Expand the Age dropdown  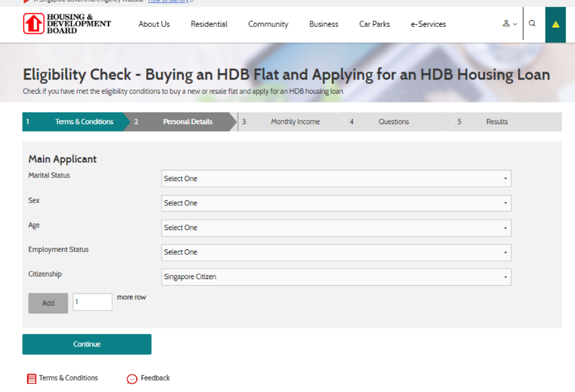336,228
